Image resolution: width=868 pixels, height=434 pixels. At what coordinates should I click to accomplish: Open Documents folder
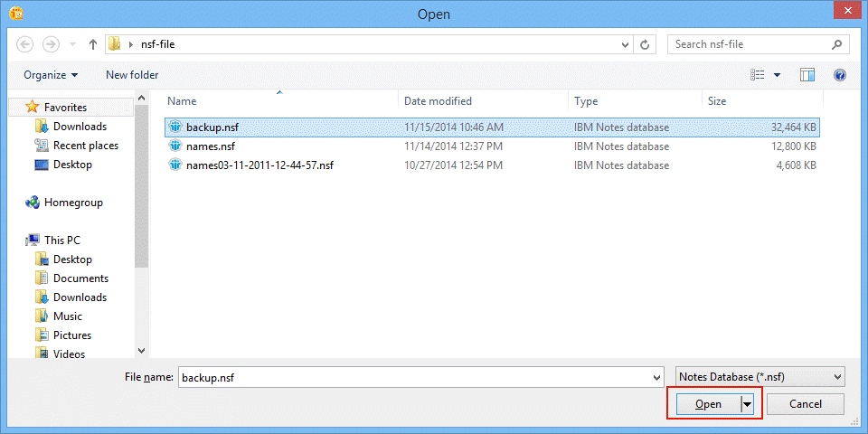80,278
